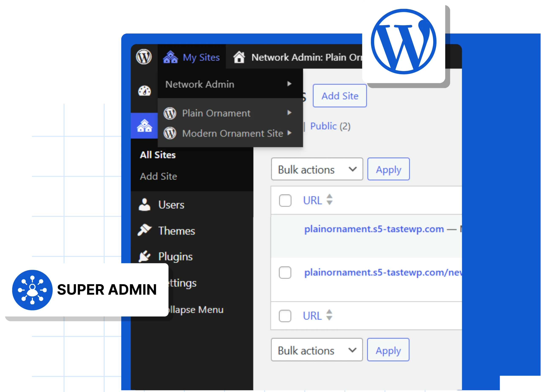Image resolution: width=541 pixels, height=392 pixels.
Task: Sort sites by the top URL column header
Action: (x=313, y=200)
